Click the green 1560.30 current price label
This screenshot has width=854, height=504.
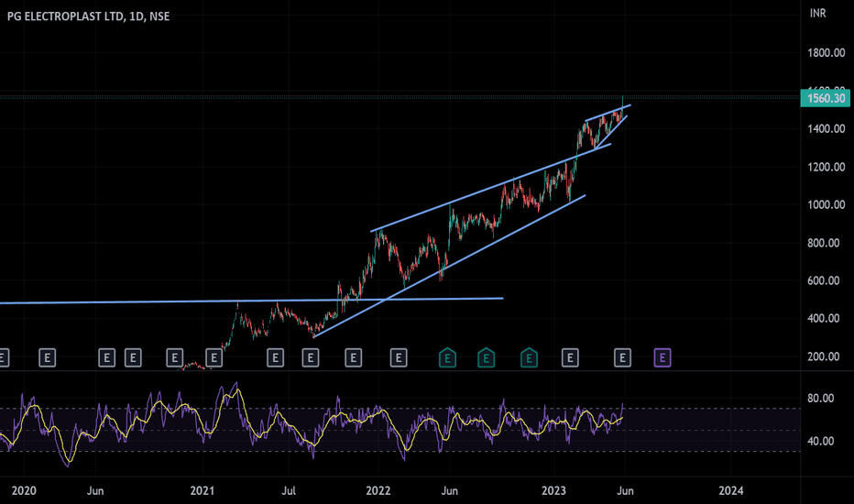point(825,98)
